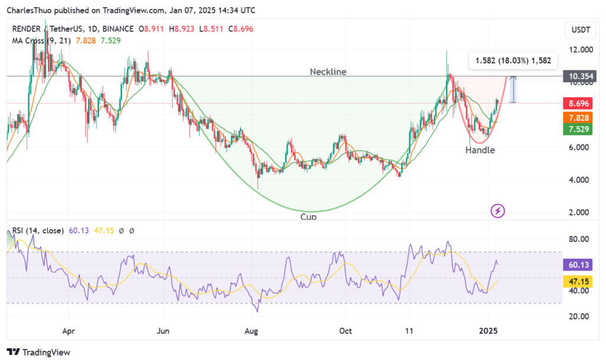Click the Cup text annotation

(x=308, y=217)
